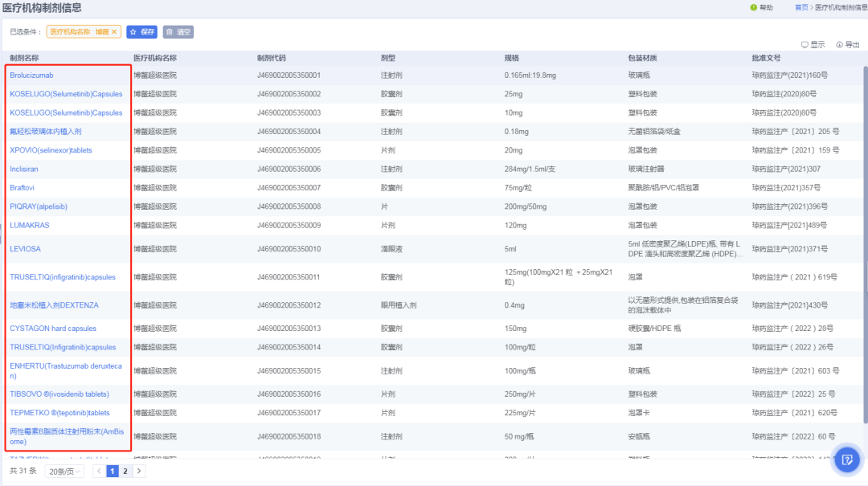Clear all conditions with 清空
This screenshot has width=868, height=486.
[178, 32]
